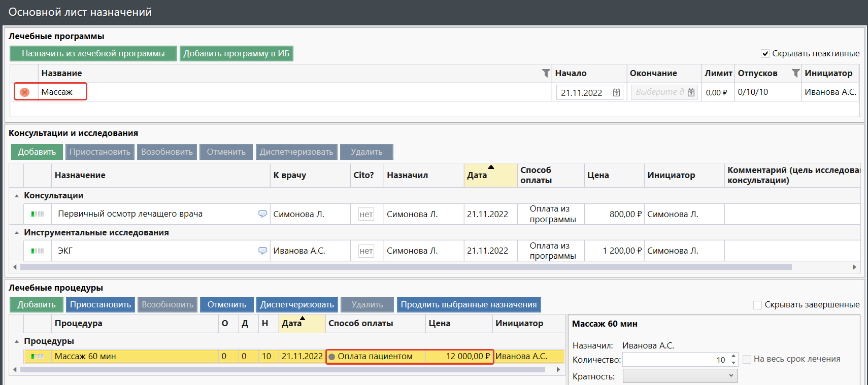This screenshot has height=385, width=868.
Task: Open calendar picker in the Окончание date field
Action: tap(691, 92)
